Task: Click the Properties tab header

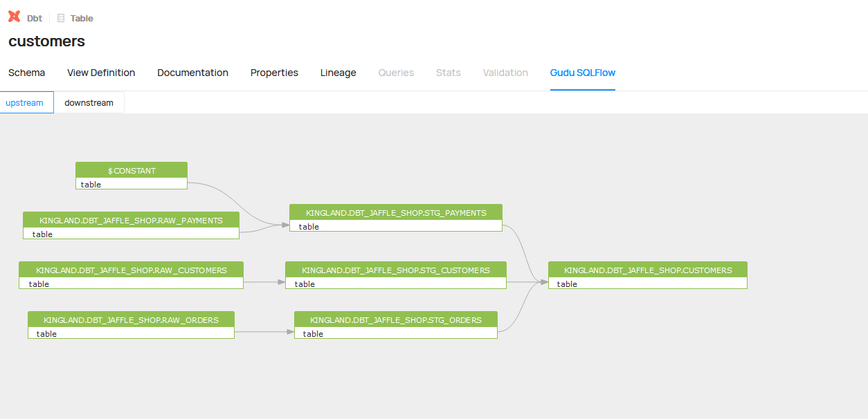Action: (x=274, y=72)
